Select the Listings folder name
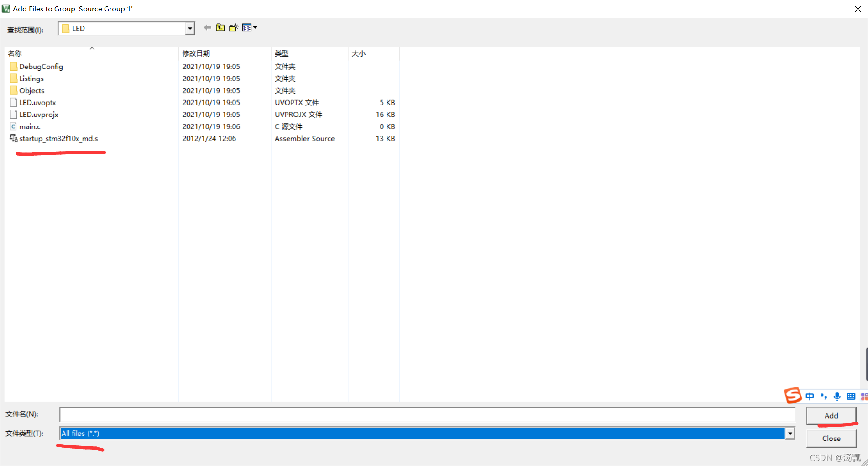The image size is (868, 466). click(x=31, y=79)
